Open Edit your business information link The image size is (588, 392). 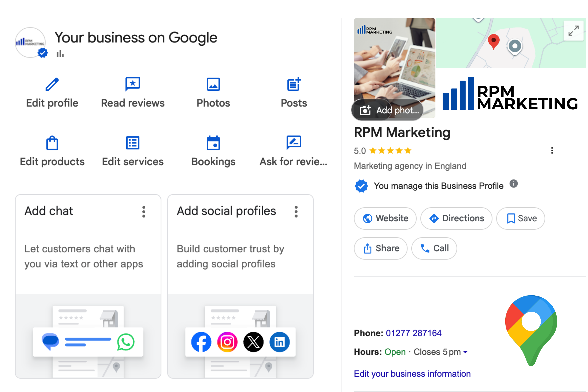(412, 374)
